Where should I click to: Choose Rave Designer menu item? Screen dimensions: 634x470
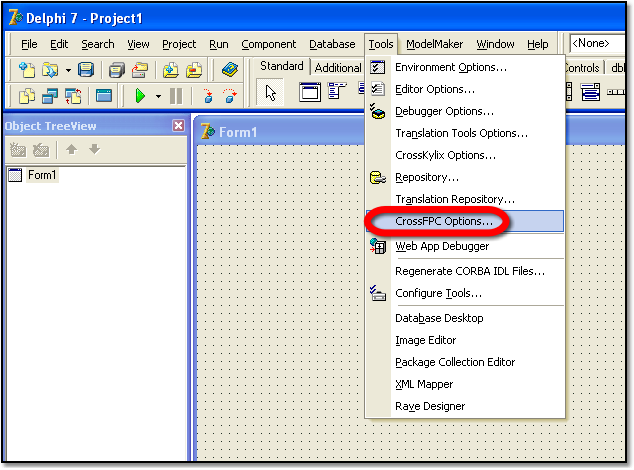click(465, 406)
